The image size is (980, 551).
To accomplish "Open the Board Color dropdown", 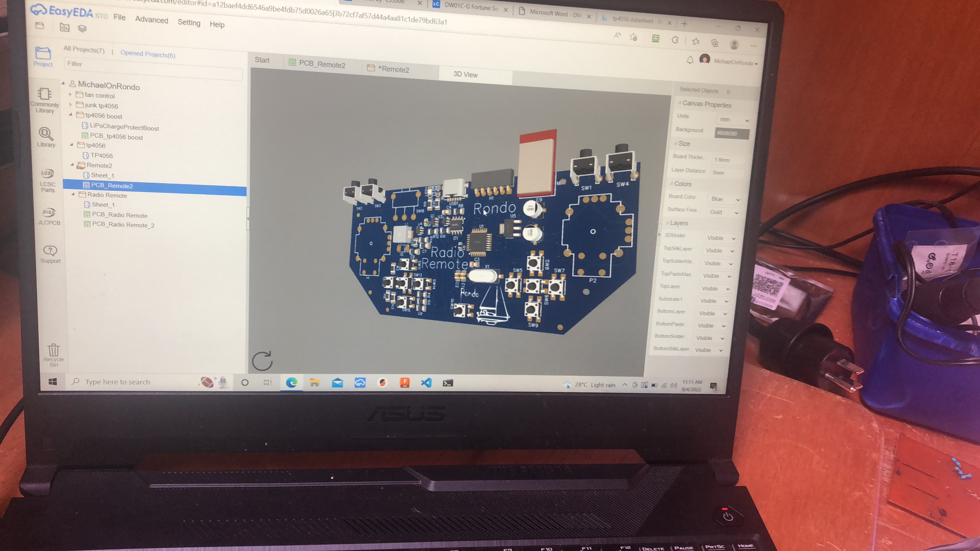I will click(725, 199).
